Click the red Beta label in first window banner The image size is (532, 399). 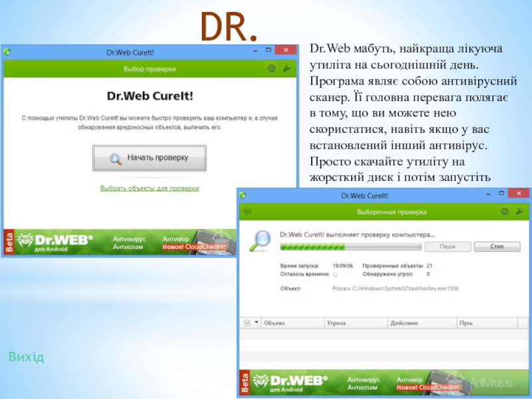pos(9,242)
